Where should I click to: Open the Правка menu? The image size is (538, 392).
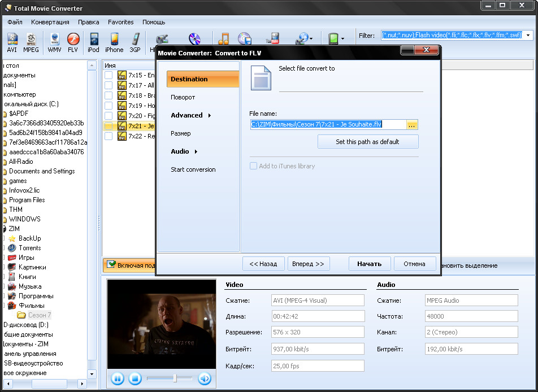[x=89, y=22]
